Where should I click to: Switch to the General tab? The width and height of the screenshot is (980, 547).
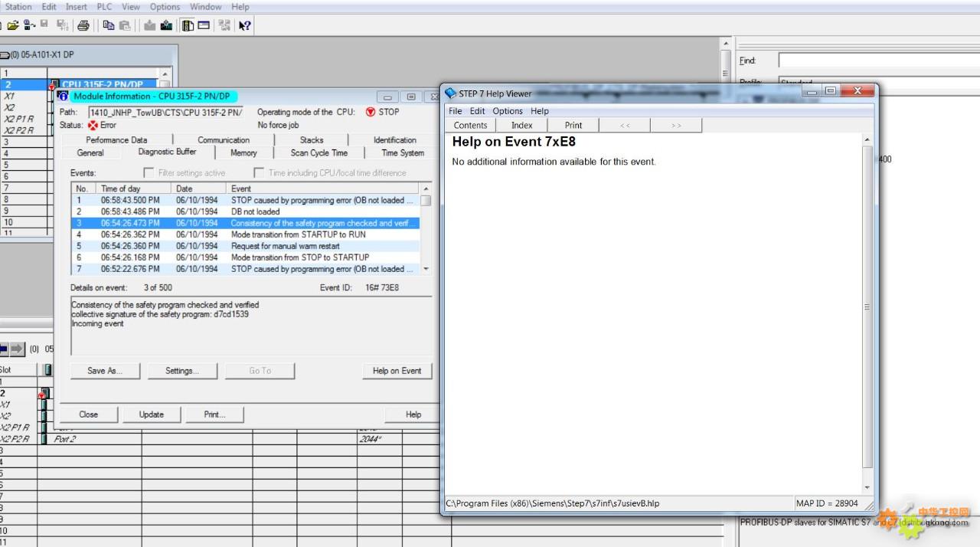tap(90, 153)
